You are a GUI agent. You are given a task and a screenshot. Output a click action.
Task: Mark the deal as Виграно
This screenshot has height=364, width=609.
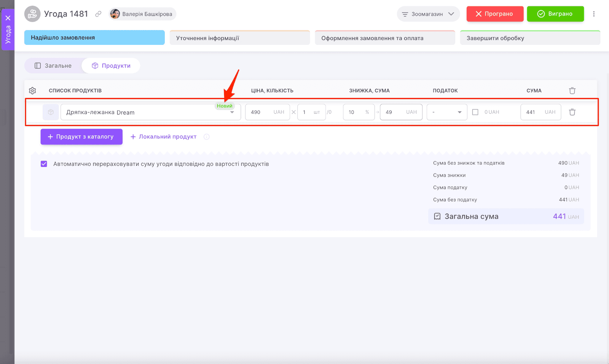coord(555,14)
